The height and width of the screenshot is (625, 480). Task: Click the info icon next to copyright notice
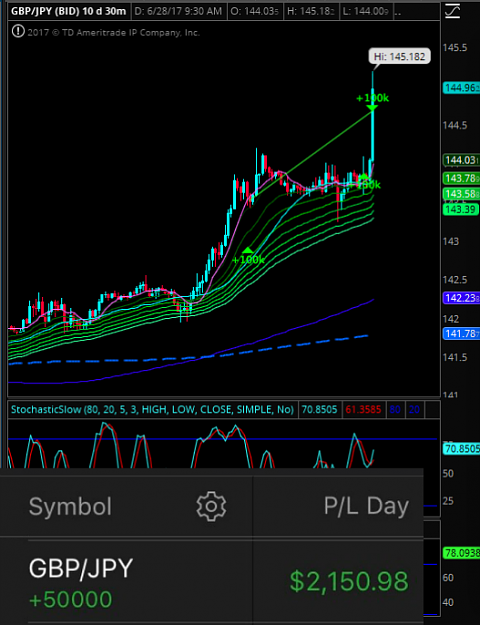coord(18,31)
